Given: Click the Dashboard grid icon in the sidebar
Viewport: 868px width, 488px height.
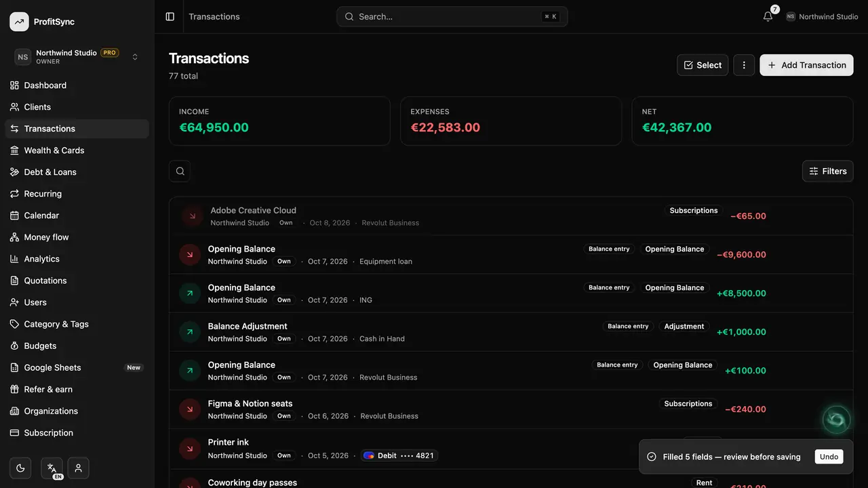Looking at the screenshot, I should click(x=14, y=85).
